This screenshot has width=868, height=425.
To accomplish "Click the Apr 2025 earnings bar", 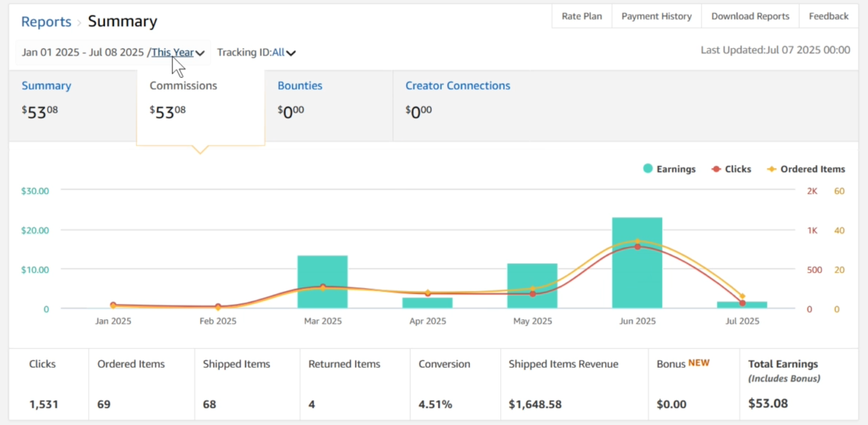I will [x=427, y=303].
